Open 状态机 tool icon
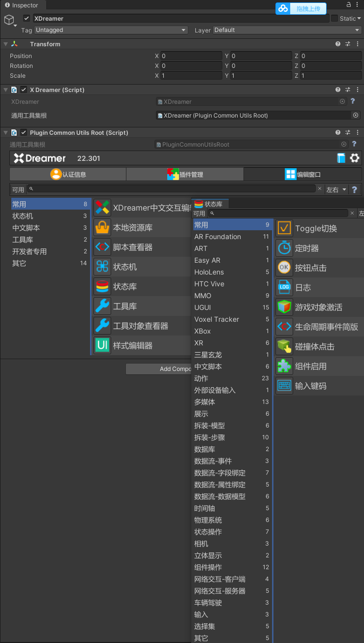This screenshot has width=364, height=643. point(102,267)
